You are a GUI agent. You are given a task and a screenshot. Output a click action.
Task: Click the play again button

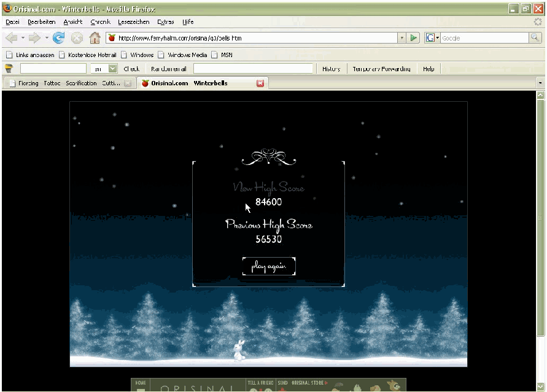269,267
